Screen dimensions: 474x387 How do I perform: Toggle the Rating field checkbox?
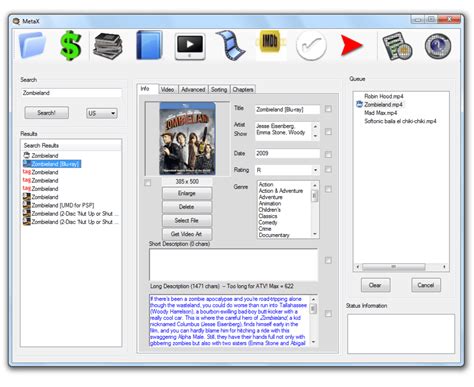point(328,169)
